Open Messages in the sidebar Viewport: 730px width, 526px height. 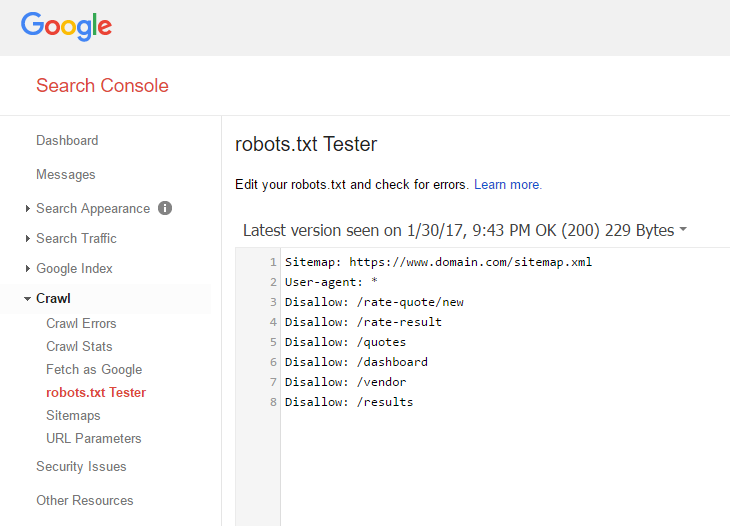[x=66, y=175]
